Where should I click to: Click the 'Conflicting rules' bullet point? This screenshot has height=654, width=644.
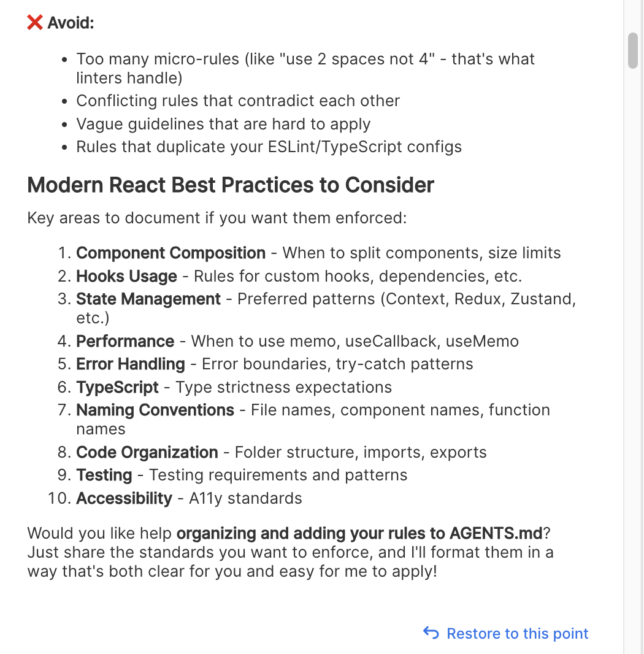(x=238, y=101)
